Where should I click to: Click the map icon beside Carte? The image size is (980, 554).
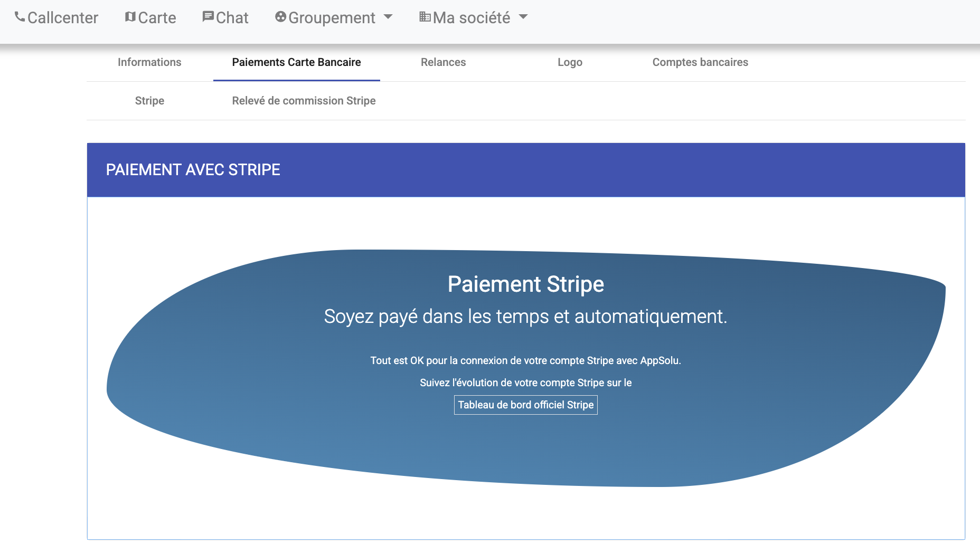130,17
